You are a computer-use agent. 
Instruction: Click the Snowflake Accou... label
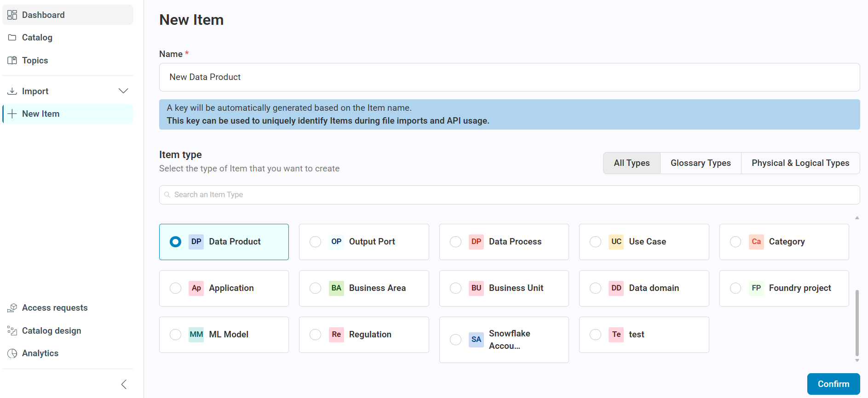pos(509,340)
